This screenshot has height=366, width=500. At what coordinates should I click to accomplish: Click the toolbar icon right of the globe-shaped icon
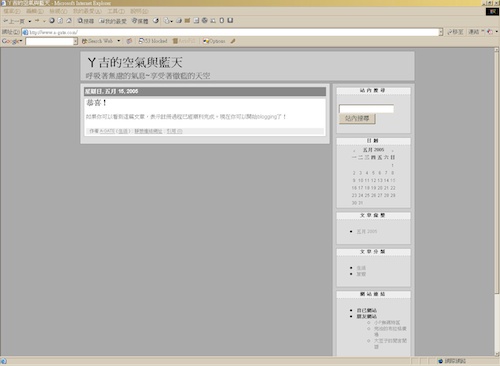(213, 21)
